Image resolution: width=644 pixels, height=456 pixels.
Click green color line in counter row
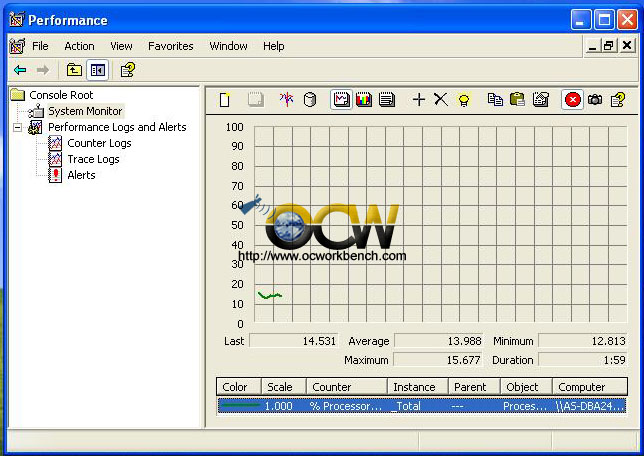pos(239,406)
